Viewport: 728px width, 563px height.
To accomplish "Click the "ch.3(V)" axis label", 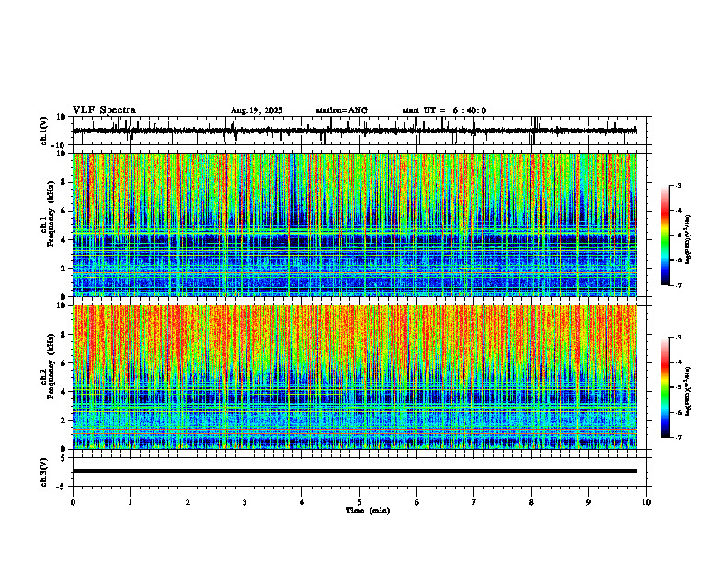I will pyautogui.click(x=44, y=473).
